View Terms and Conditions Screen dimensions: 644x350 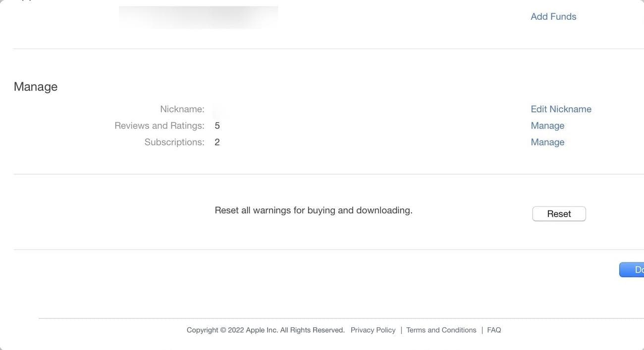pos(441,330)
